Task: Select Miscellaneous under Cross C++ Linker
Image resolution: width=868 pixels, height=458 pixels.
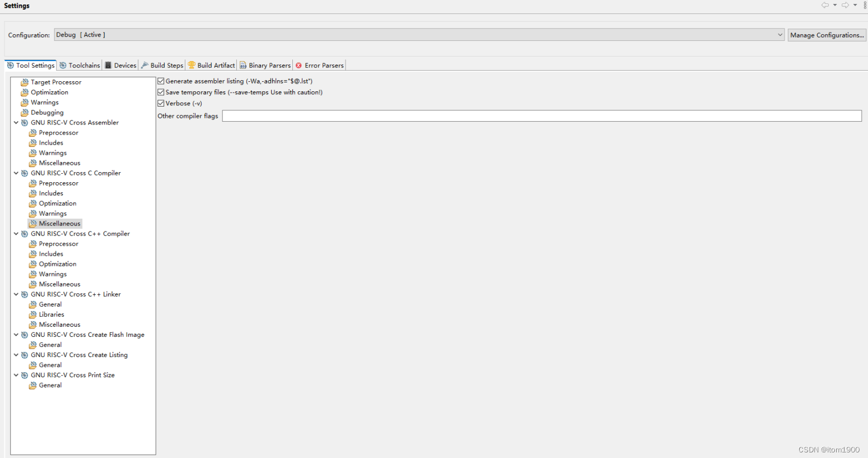Action: [59, 325]
